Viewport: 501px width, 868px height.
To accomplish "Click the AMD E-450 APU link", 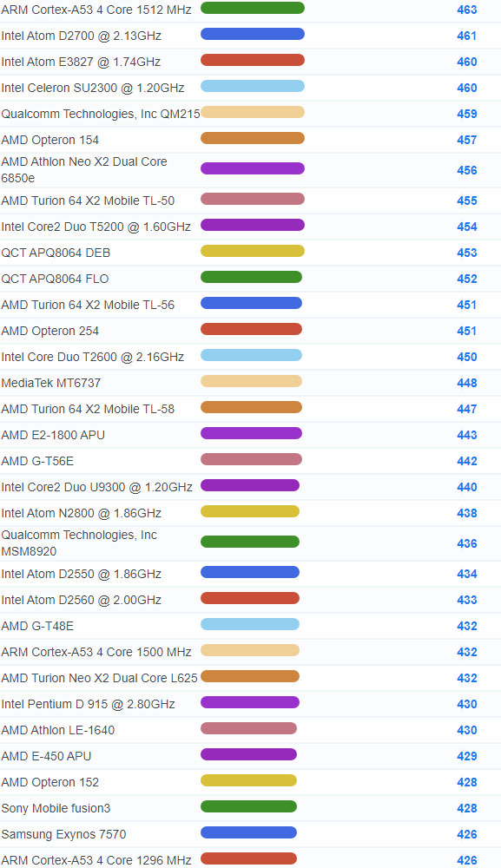I will (47, 756).
